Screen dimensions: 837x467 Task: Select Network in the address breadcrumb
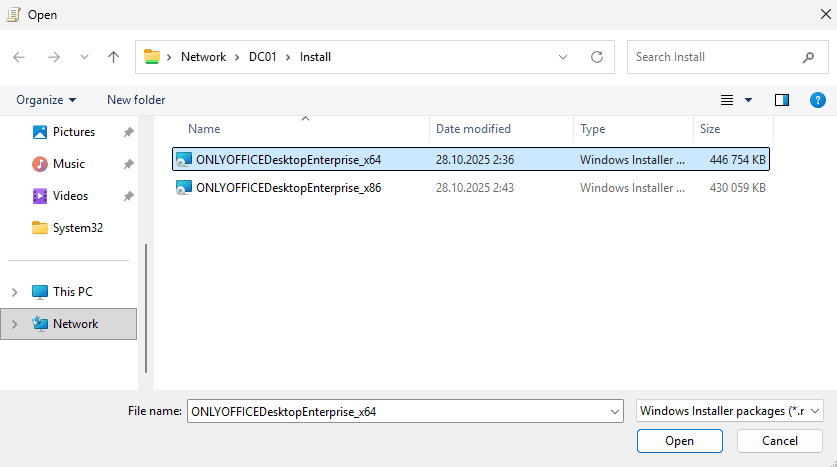pyautogui.click(x=203, y=57)
